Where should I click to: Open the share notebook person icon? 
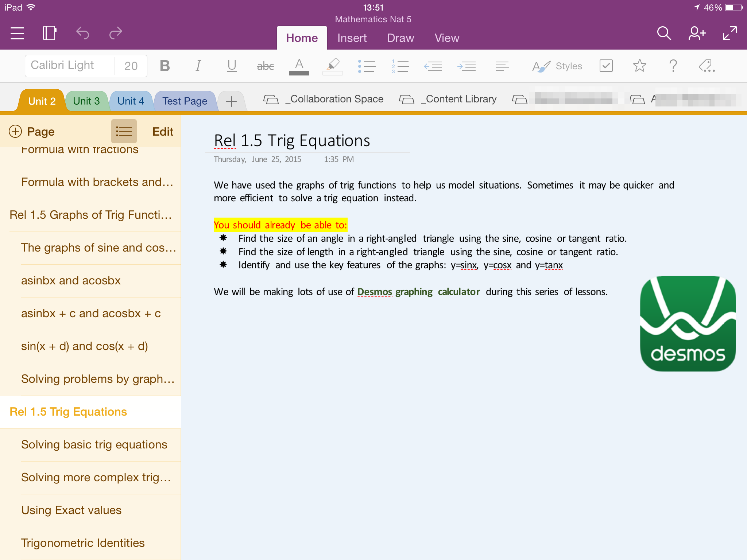pyautogui.click(x=697, y=33)
